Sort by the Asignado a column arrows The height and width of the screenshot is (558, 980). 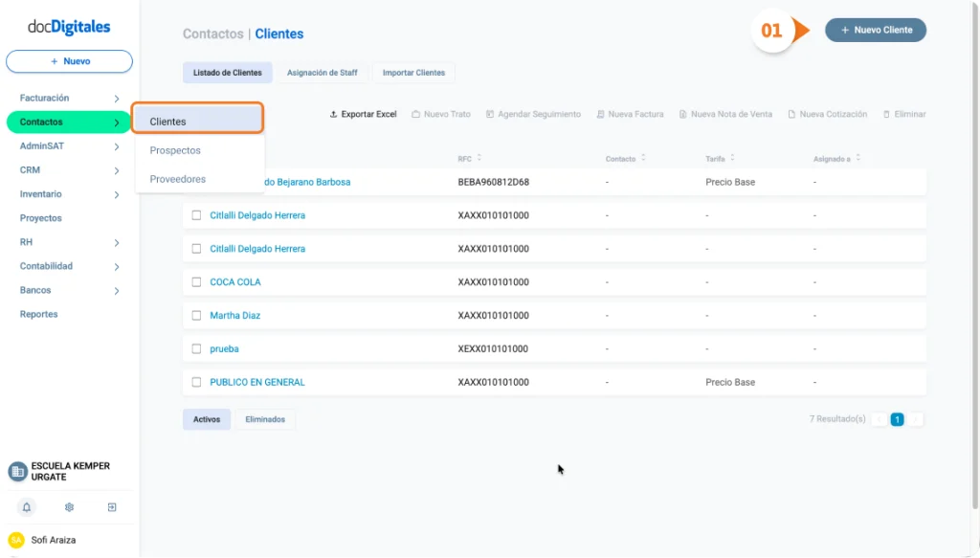[858, 158]
